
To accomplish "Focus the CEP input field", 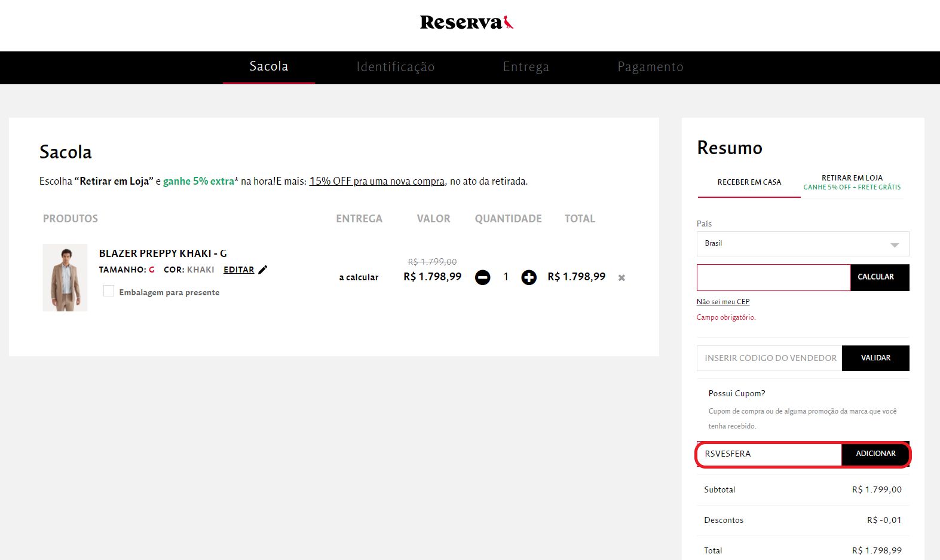I will [x=773, y=277].
